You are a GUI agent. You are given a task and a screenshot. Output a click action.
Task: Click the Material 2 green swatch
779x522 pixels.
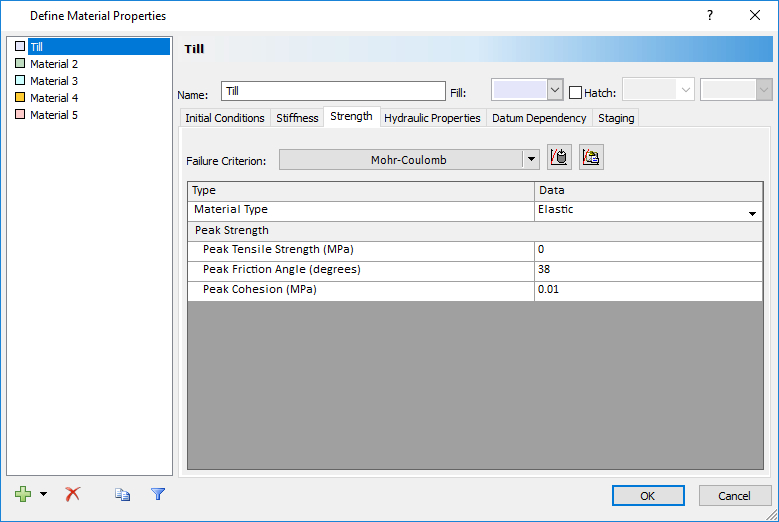(20, 63)
